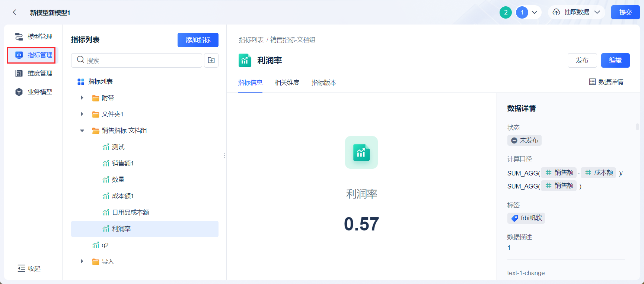Click the metric icon beside 日用品成本额

tap(106, 212)
